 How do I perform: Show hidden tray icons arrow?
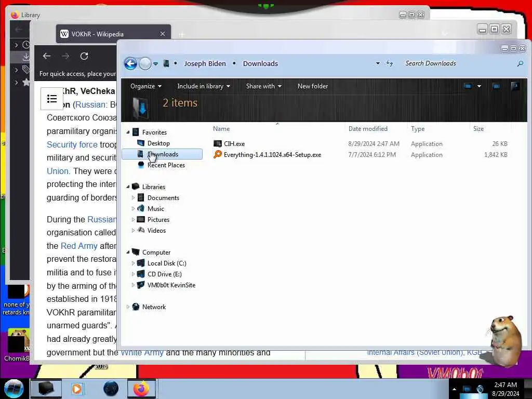coord(454,389)
